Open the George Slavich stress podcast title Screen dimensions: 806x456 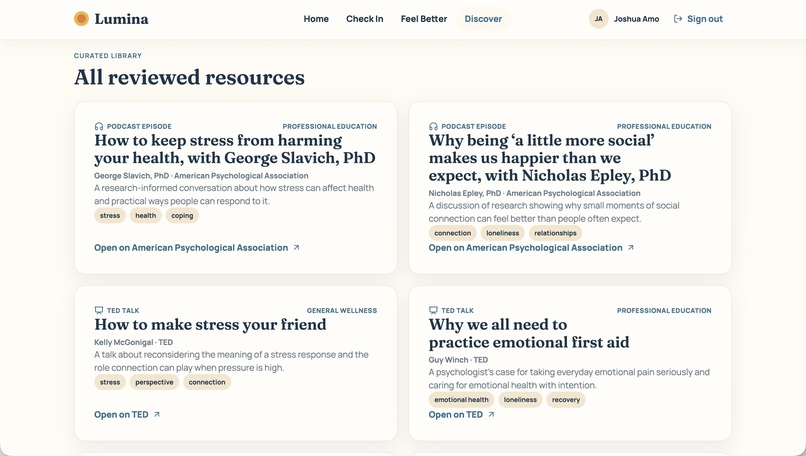(235, 149)
